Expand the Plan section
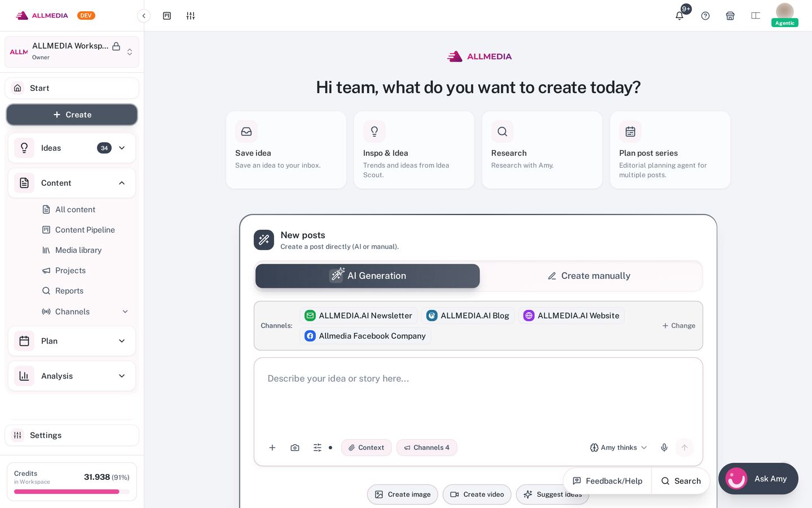Screen dimensions: 812x508 pyautogui.click(x=72, y=341)
